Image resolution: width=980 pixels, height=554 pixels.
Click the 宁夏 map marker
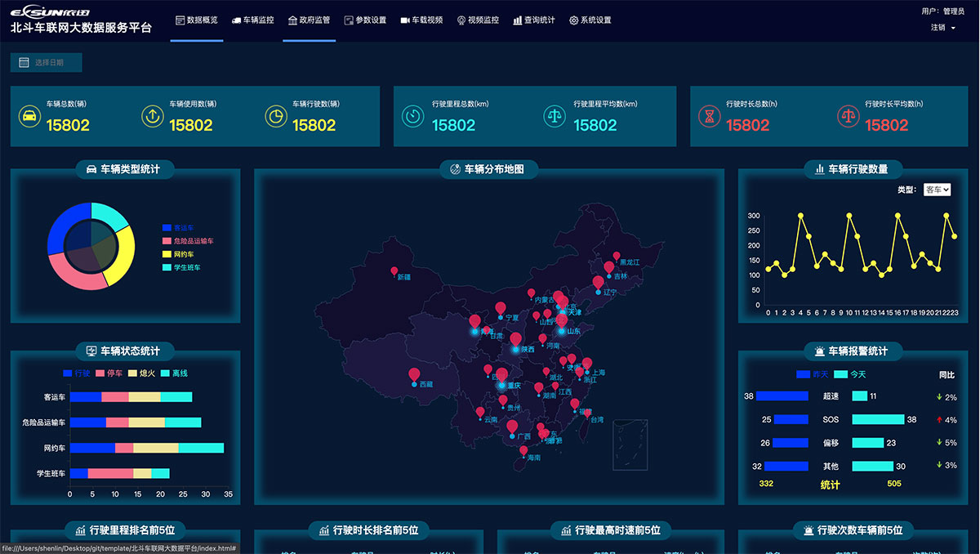(x=501, y=309)
